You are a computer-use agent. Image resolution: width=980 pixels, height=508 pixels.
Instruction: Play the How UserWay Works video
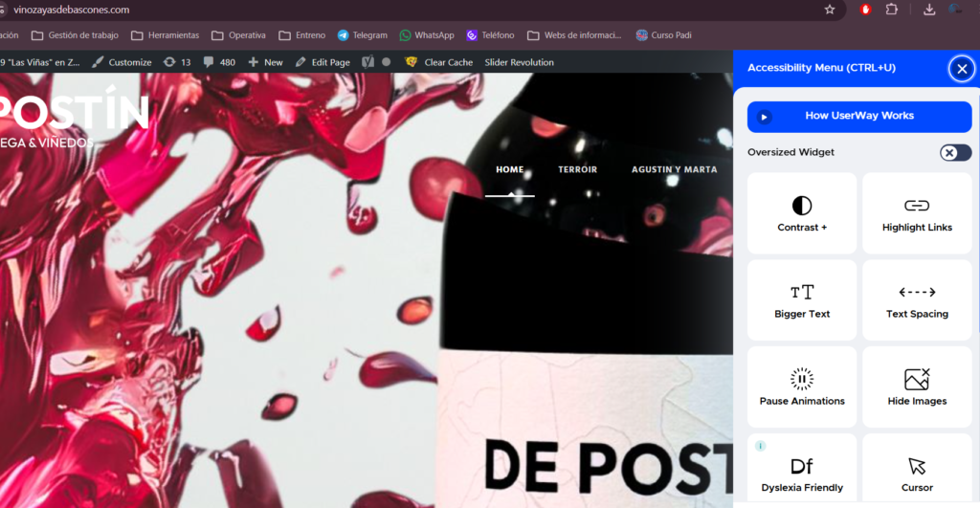[x=858, y=117]
